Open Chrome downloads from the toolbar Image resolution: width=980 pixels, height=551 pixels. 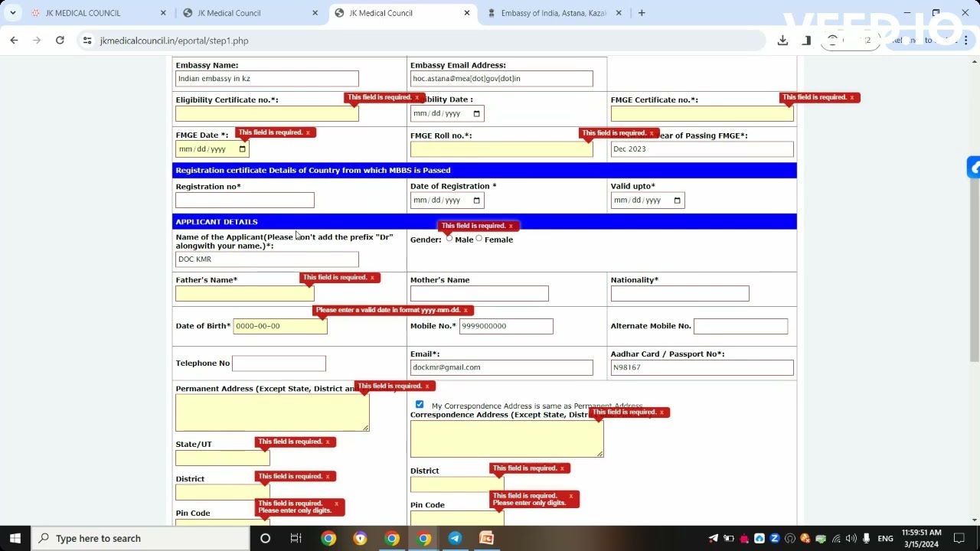tap(782, 41)
